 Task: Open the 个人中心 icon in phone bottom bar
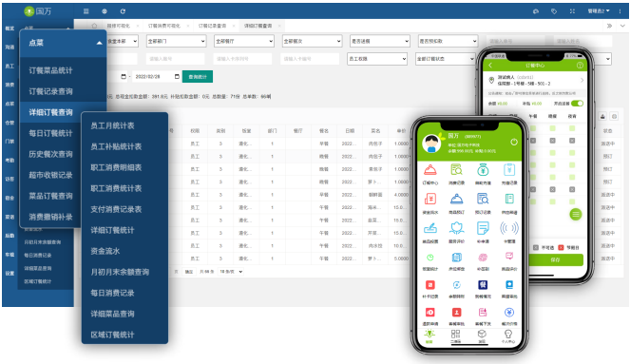click(x=507, y=335)
